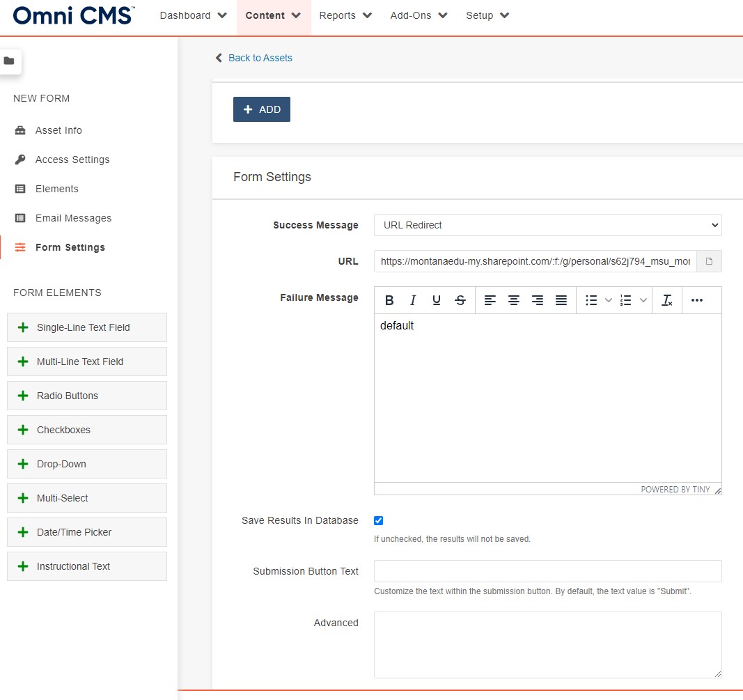
Task: Justify text in the editor toolbar
Action: tap(561, 300)
